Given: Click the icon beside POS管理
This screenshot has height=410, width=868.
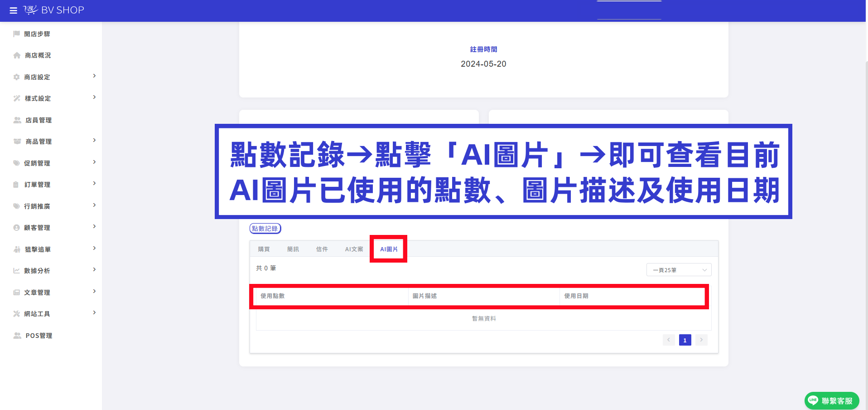Looking at the screenshot, I should click(17, 336).
